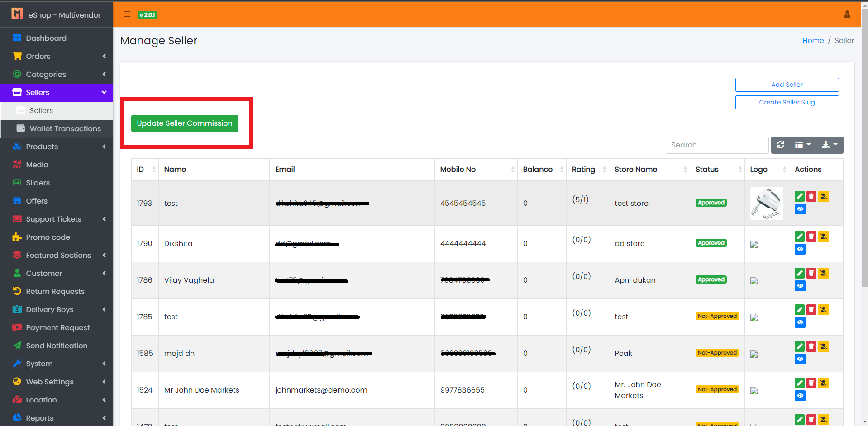Edit seller majd dn with pencil icon
Viewport: 868px width, 426px height.
800,346
